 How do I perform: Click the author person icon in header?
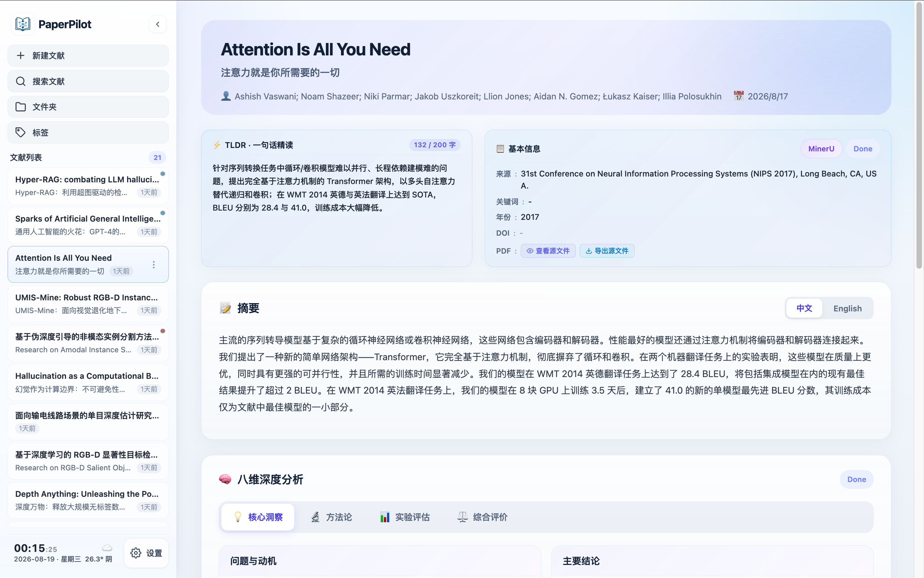click(226, 96)
